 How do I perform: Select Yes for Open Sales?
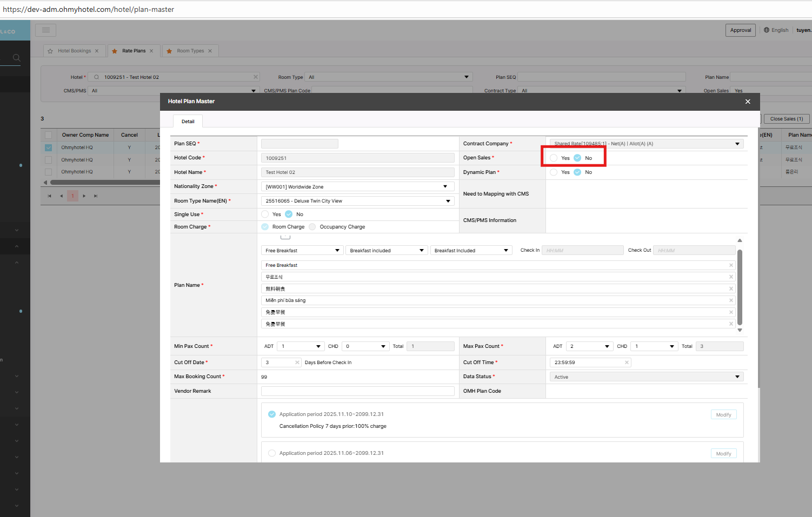coord(554,158)
